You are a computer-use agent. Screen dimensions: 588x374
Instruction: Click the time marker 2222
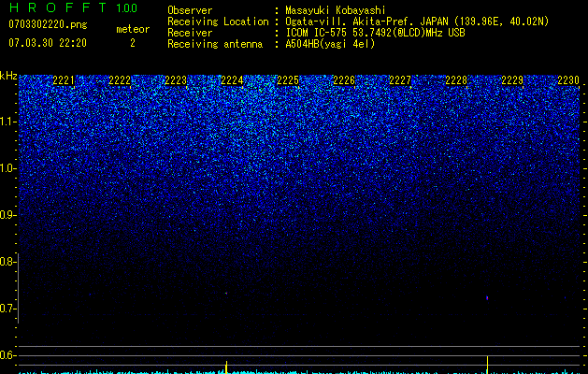[x=120, y=80]
